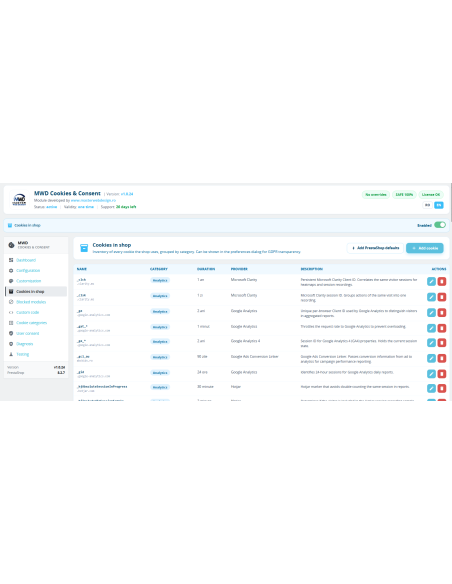
Task: Click the Blocked modules icon in sidebar
Action: pyautogui.click(x=11, y=302)
